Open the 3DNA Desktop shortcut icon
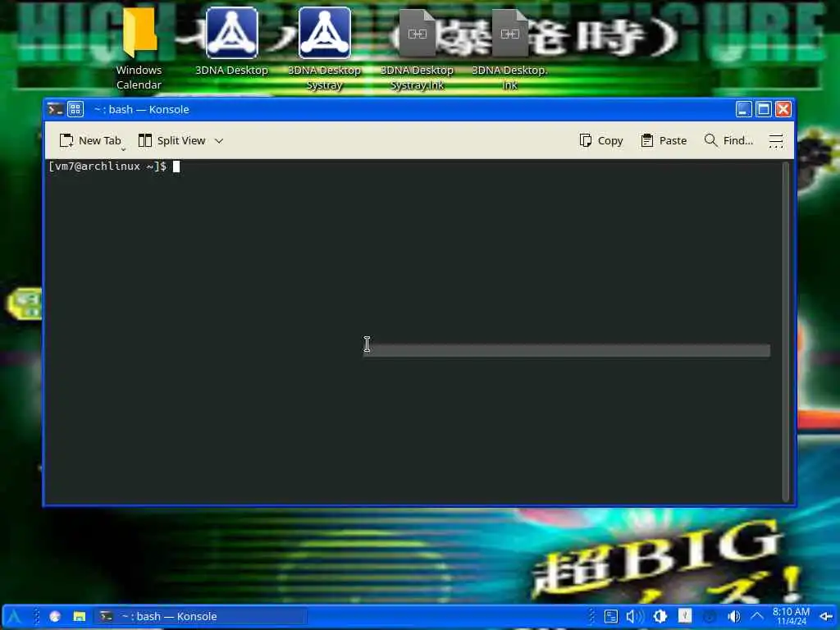The height and width of the screenshot is (630, 840). point(231,42)
